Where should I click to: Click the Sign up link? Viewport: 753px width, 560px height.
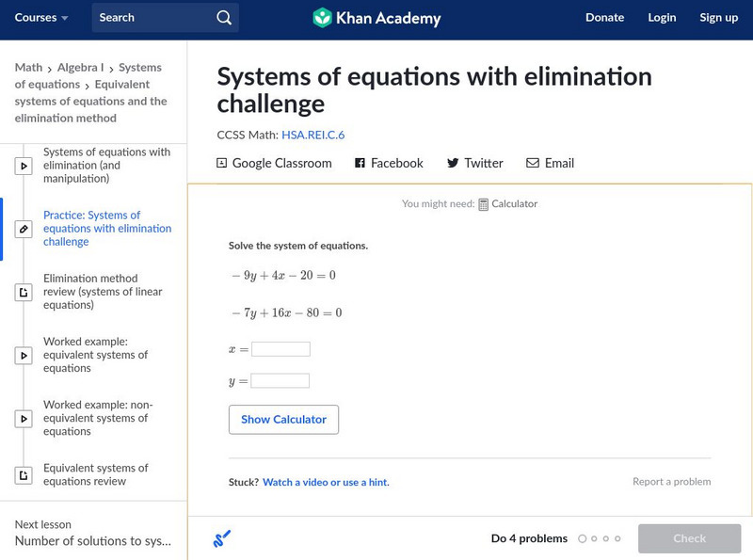pyautogui.click(x=719, y=18)
